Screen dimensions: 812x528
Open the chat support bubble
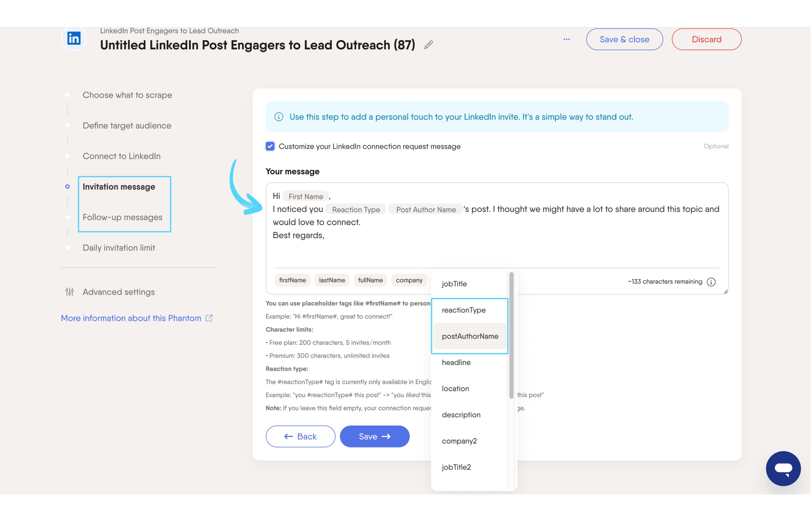784,469
